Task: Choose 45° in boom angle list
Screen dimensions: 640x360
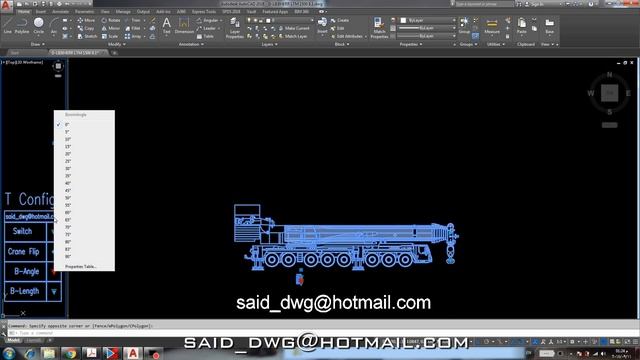Action: click(84, 191)
